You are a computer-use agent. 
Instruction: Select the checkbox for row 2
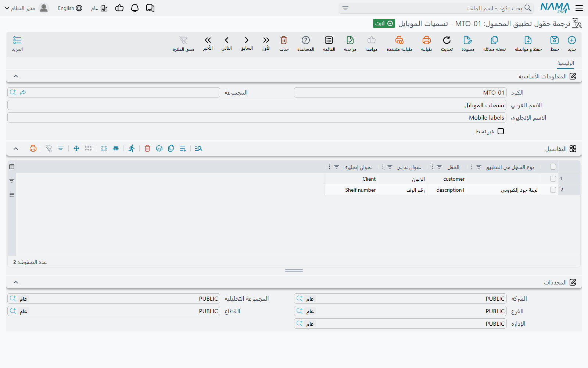click(553, 190)
